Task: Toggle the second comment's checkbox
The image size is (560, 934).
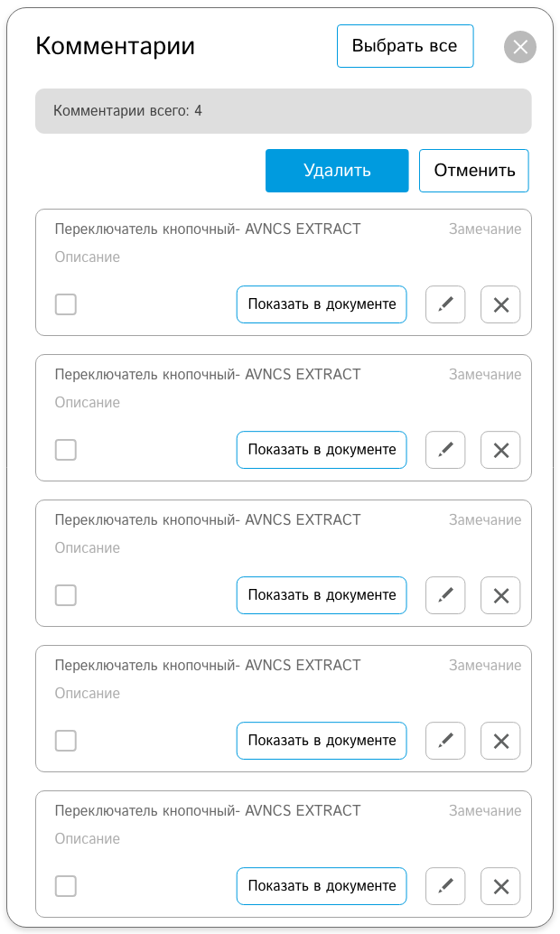Action: pos(66,450)
